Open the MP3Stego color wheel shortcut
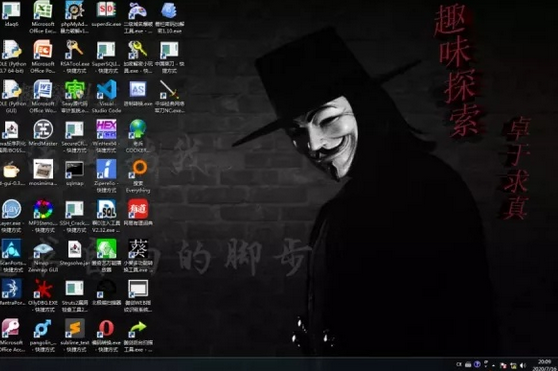The image size is (558, 371). click(x=43, y=216)
